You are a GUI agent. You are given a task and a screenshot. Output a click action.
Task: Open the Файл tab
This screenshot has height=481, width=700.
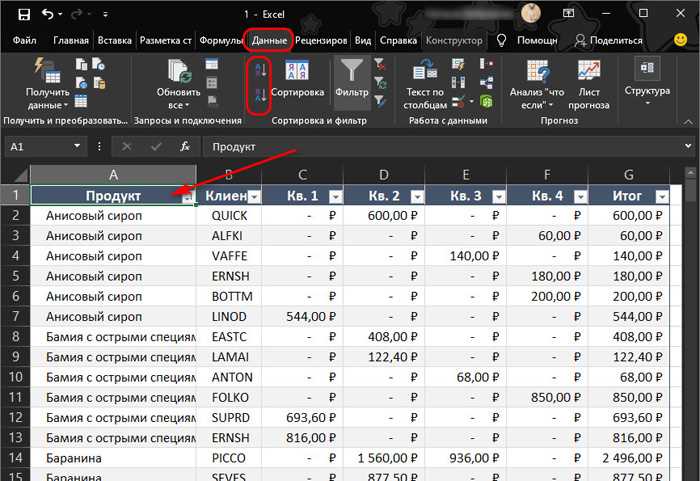24,40
